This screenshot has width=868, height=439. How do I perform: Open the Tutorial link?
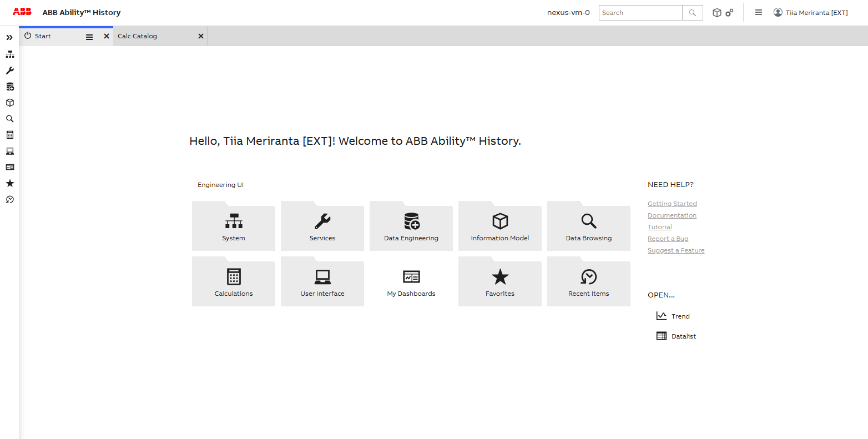click(x=660, y=227)
